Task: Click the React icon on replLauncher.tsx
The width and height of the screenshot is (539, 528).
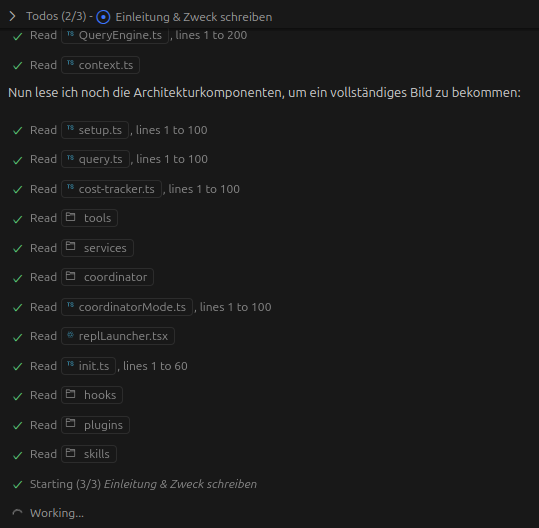Action: 70,334
